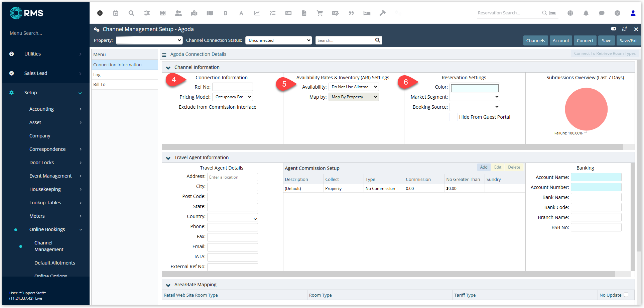Collapse the Area/Rate Mapping section

pos(168,285)
